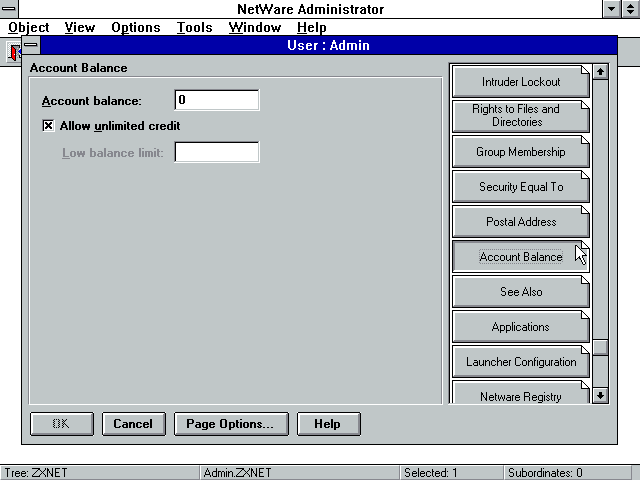
Task: Open the Help menu
Action: click(311, 27)
